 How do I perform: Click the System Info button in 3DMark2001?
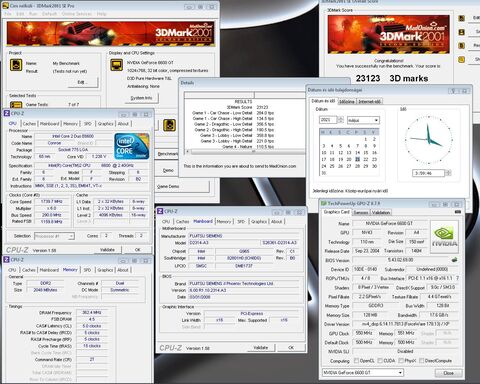coord(141,98)
